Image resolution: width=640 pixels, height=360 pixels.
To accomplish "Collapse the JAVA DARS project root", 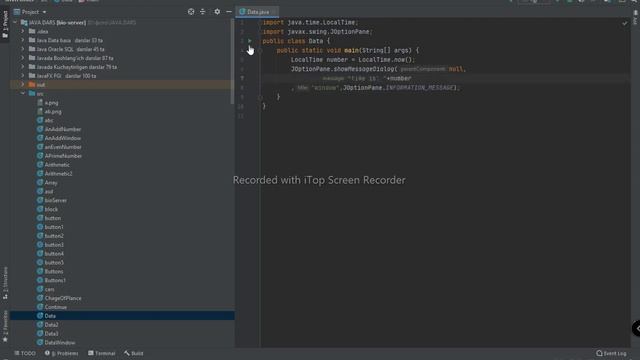I will (x=16, y=22).
